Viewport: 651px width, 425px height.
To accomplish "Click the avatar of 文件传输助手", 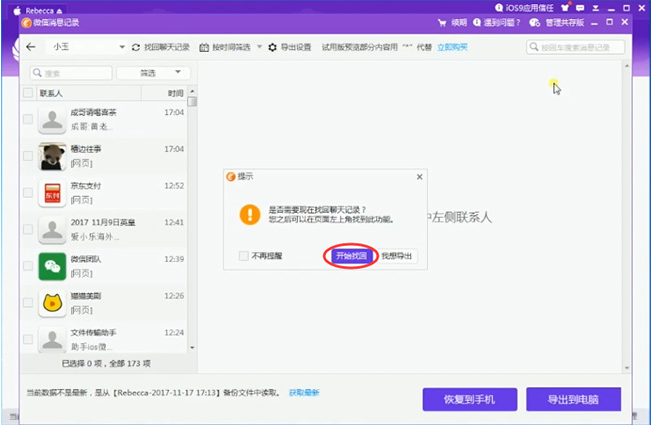I will click(x=52, y=339).
